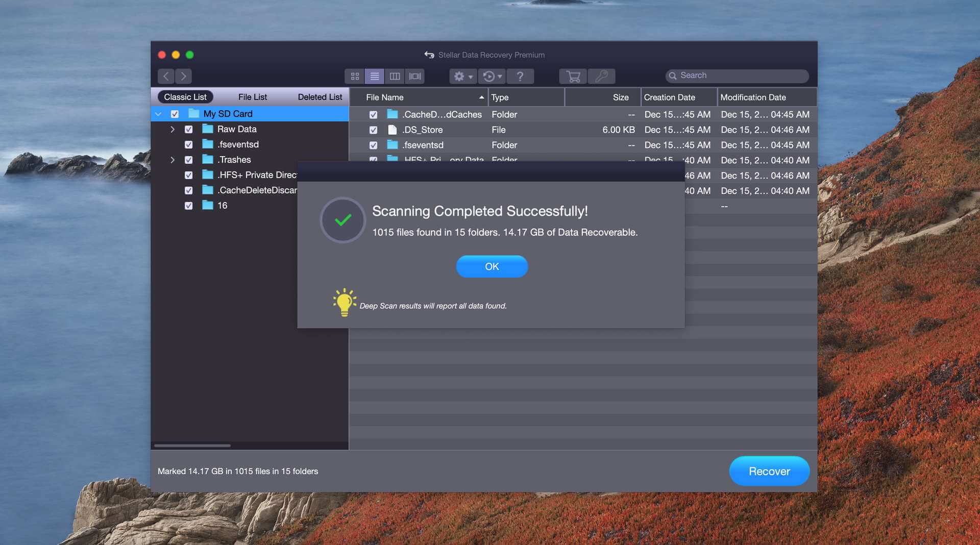The height and width of the screenshot is (545, 980).
Task: Uncheck .CacheD...dCaches row checkbox in file list
Action: coord(373,115)
